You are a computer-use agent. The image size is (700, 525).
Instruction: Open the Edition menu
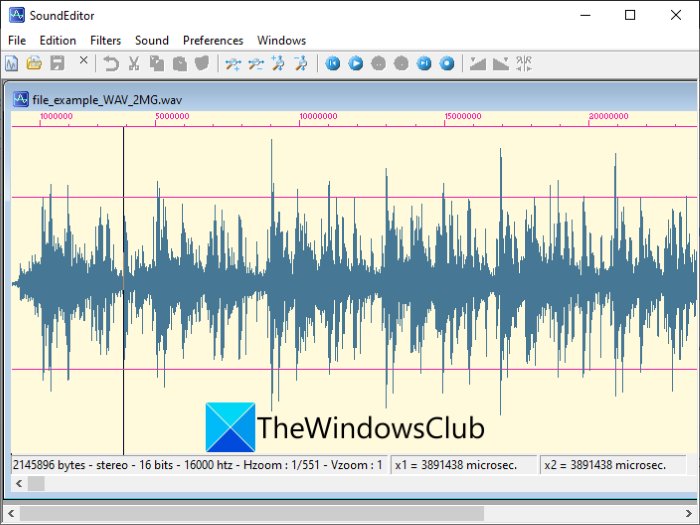58,40
